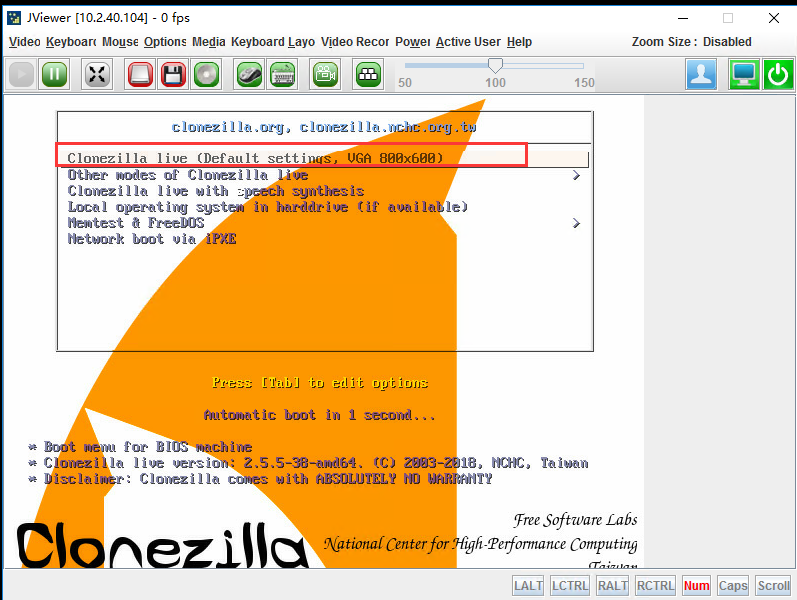Open the active users icon
The width and height of the screenshot is (797, 600).
pyautogui.click(x=701, y=74)
